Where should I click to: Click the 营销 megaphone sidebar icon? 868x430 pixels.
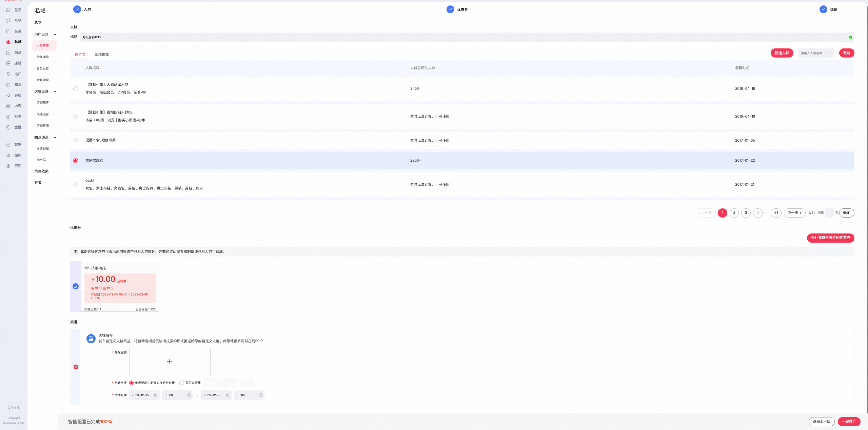tap(8, 21)
